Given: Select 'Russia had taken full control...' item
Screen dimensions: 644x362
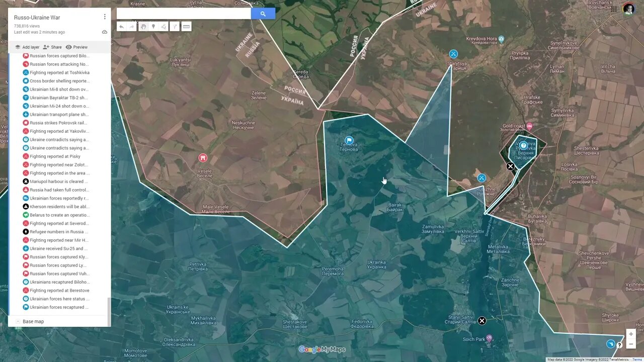Looking at the screenshot, I should tap(56, 190).
